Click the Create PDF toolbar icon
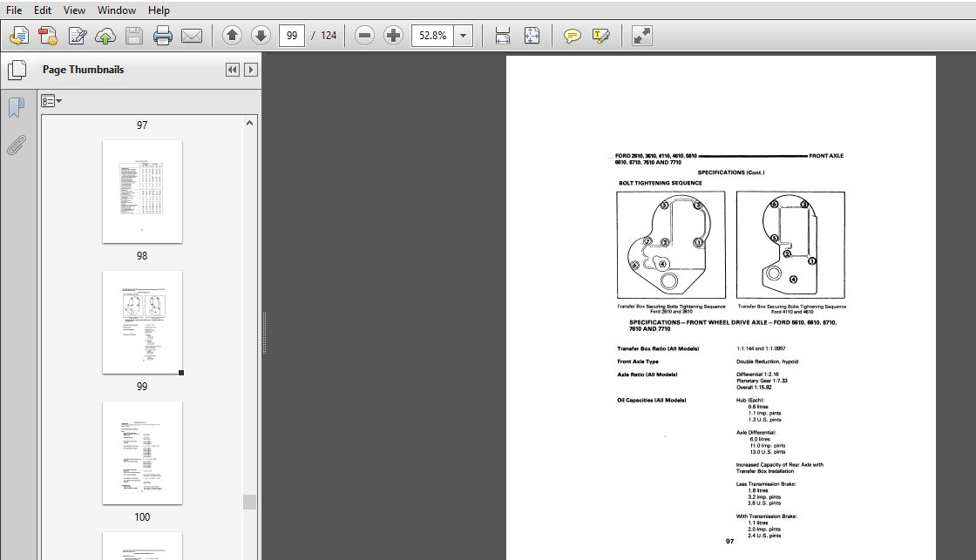This screenshot has width=976, height=560. point(48,36)
